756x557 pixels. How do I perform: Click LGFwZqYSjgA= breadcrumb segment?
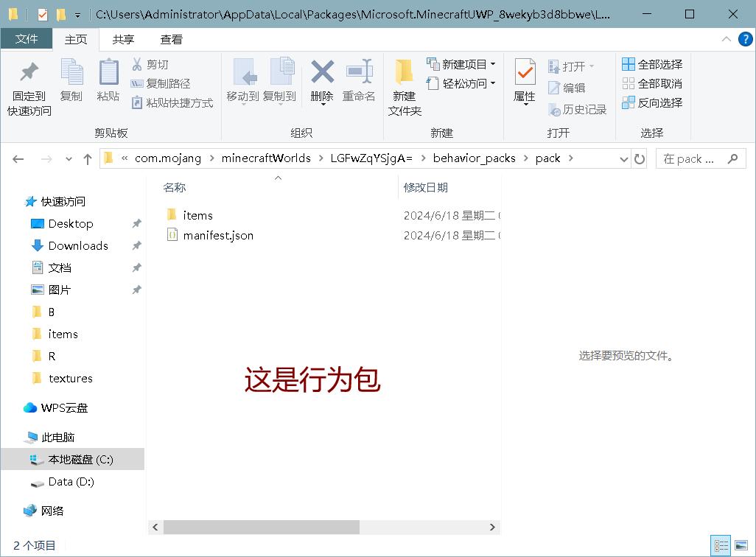pyautogui.click(x=371, y=158)
